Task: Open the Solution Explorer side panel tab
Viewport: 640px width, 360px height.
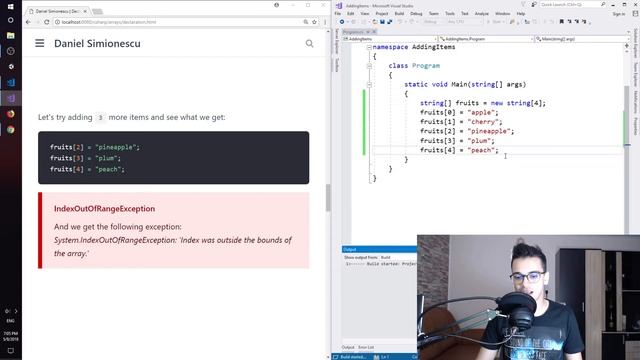Action: [x=636, y=44]
